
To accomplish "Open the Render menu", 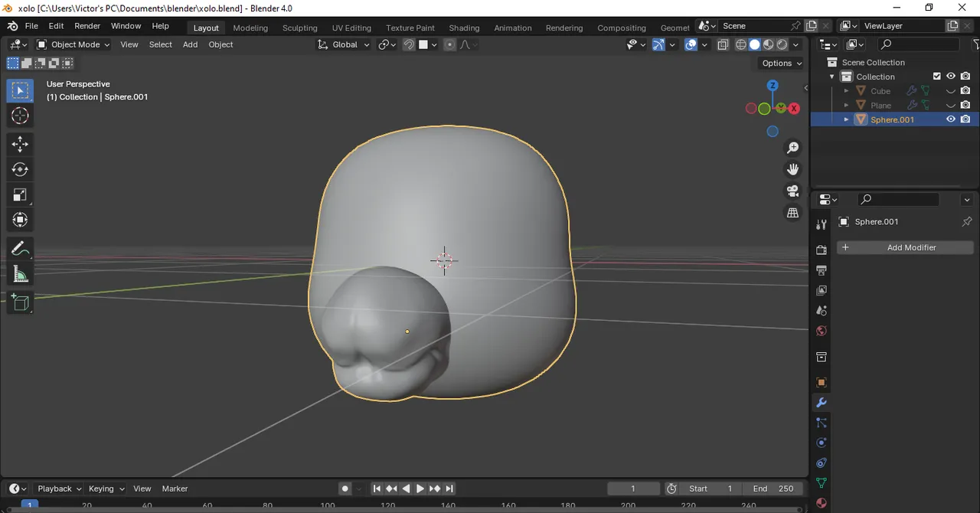I will tap(87, 26).
